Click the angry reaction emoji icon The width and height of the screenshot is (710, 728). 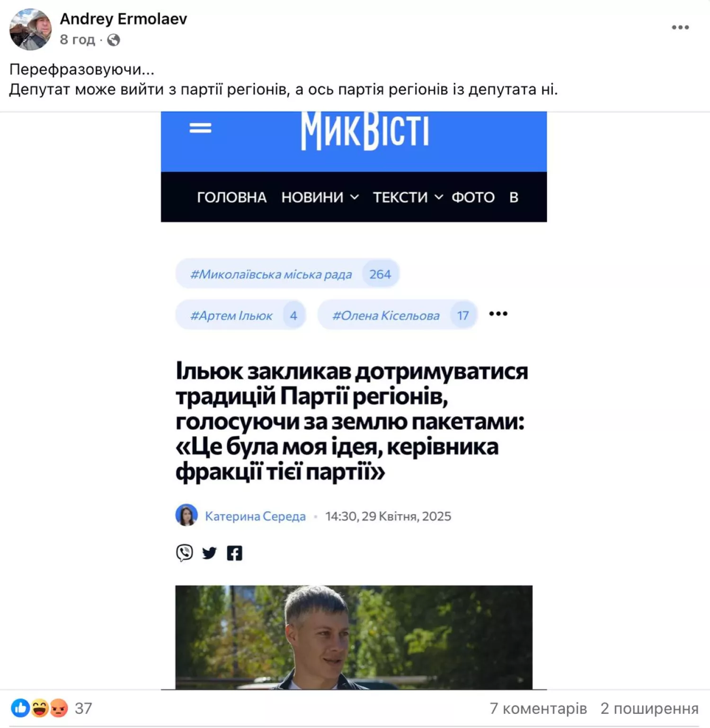59,708
